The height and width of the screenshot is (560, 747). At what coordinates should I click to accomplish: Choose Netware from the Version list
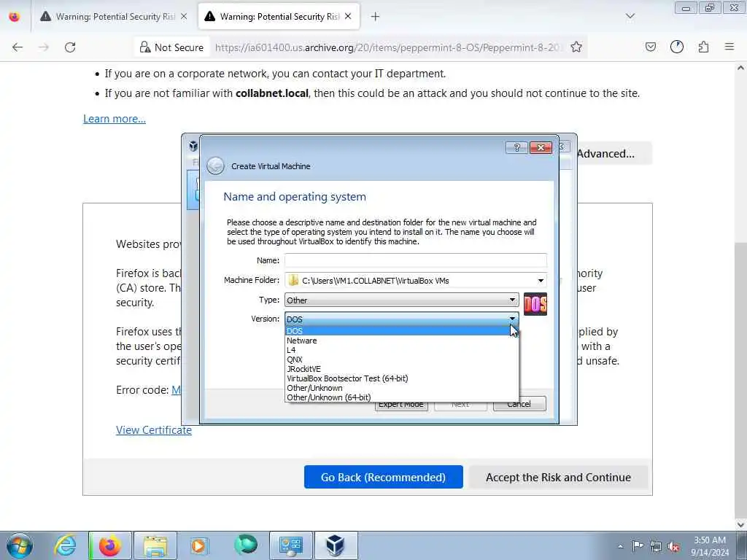point(401,341)
